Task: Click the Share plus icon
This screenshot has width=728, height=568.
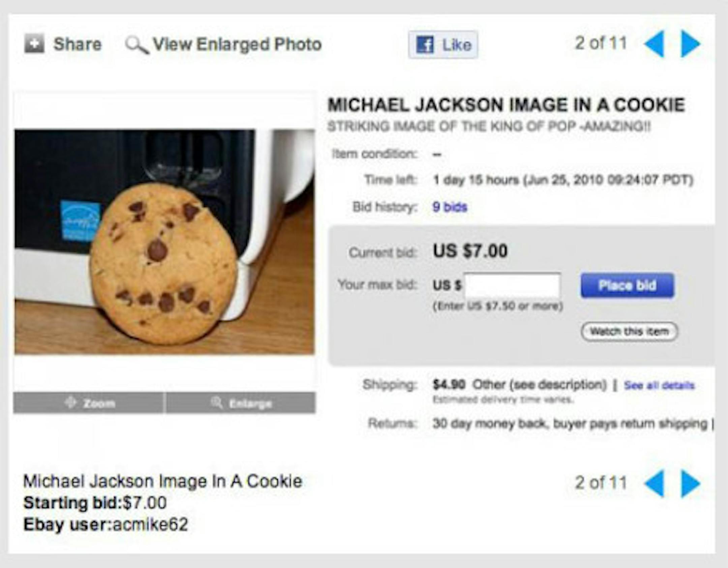Action: [34, 43]
